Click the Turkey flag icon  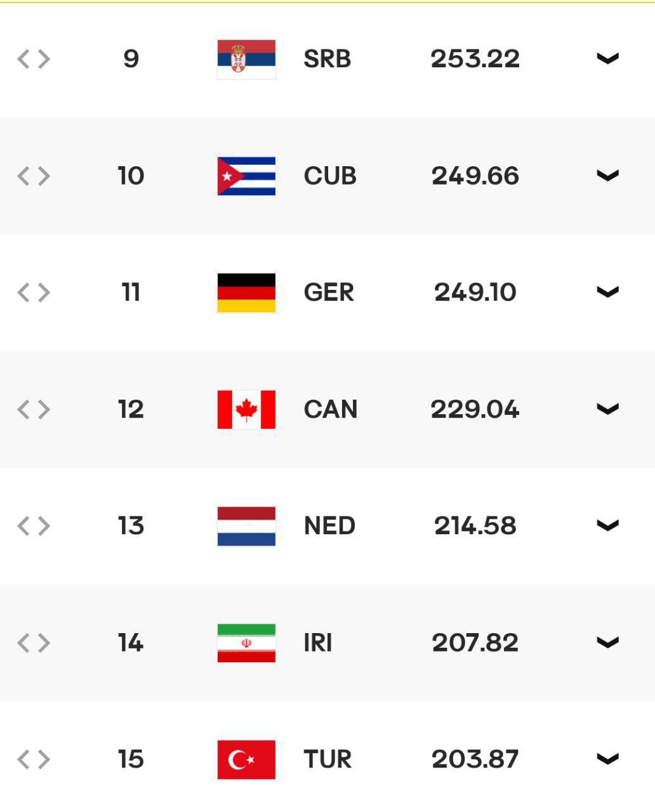[246, 759]
